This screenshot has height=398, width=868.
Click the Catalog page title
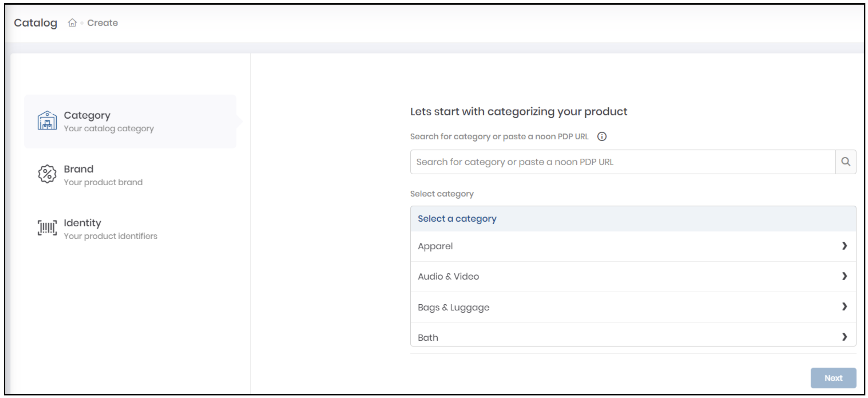point(35,23)
